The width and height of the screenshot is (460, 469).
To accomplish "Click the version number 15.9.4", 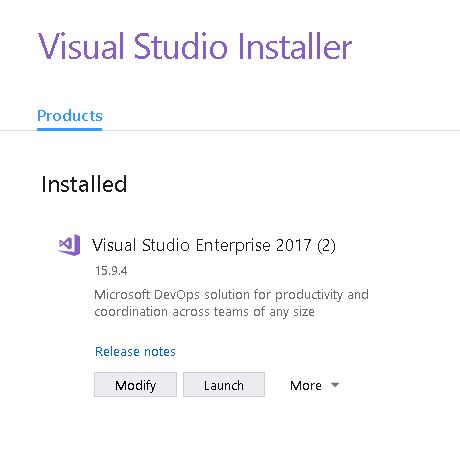I will 111,271.
